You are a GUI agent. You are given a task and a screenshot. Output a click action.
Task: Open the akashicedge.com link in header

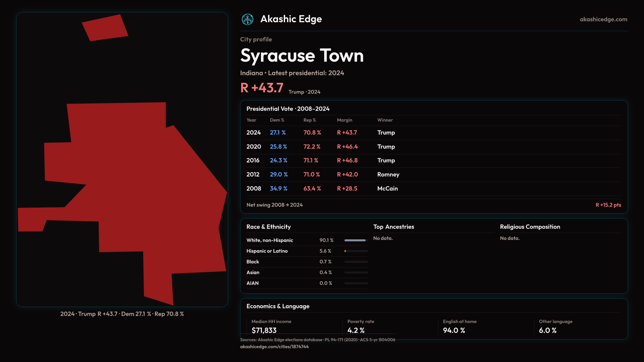603,19
